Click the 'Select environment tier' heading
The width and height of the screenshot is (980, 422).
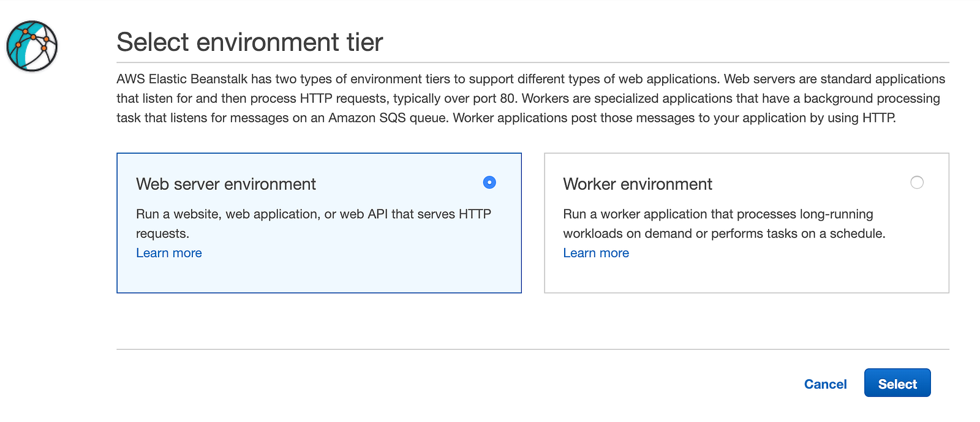250,42
